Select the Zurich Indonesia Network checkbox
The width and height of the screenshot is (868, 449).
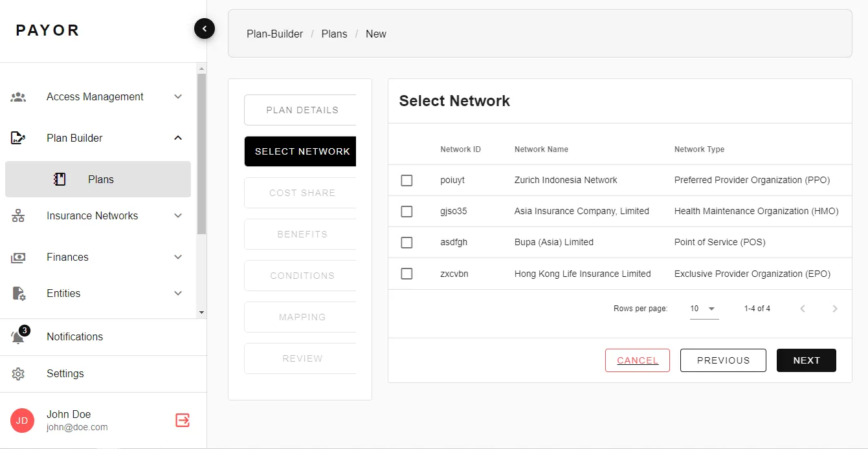coord(406,181)
